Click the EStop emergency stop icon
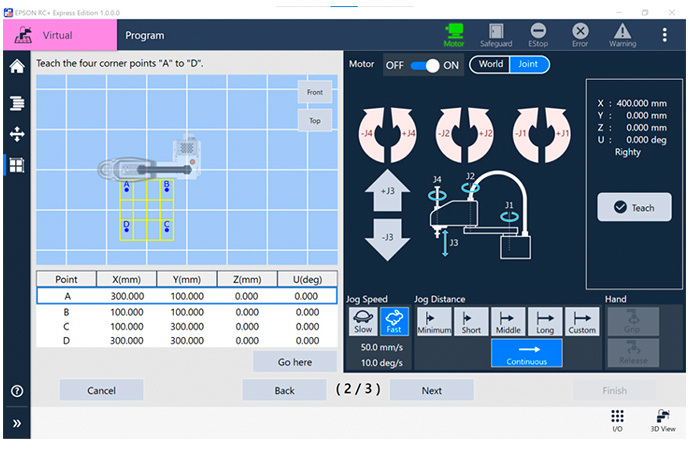 (538, 36)
